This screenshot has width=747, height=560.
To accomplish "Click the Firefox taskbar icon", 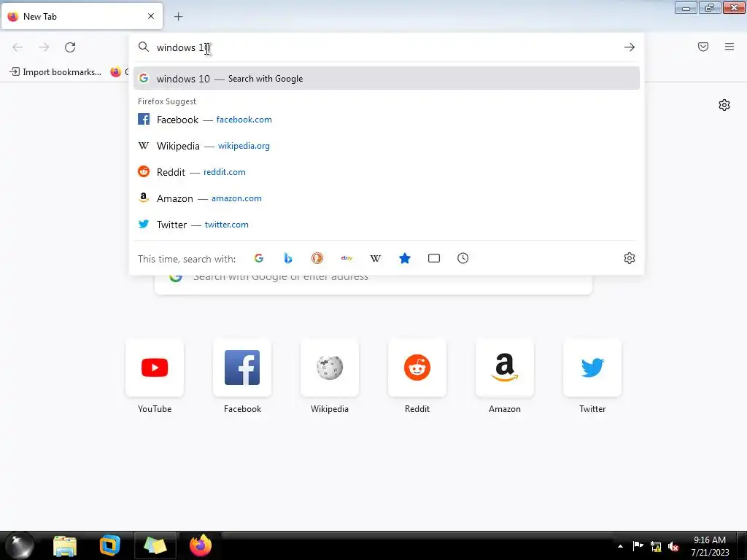I will [x=201, y=545].
